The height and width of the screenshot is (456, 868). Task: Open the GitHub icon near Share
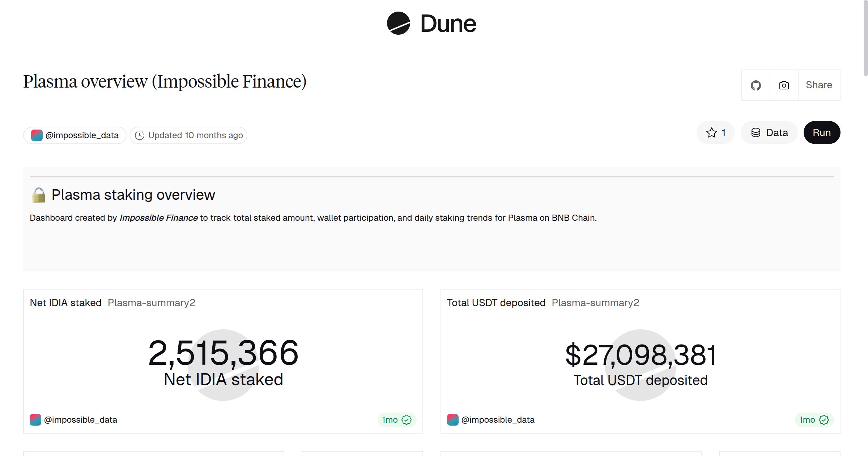pyautogui.click(x=756, y=85)
